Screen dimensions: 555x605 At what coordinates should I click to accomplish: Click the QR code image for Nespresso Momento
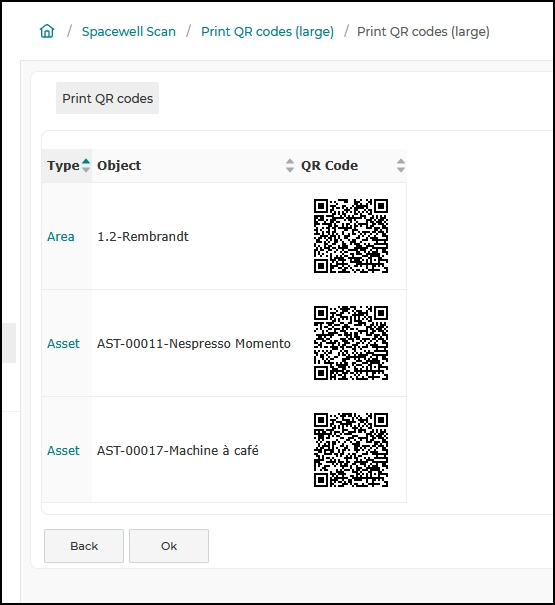pyautogui.click(x=351, y=343)
